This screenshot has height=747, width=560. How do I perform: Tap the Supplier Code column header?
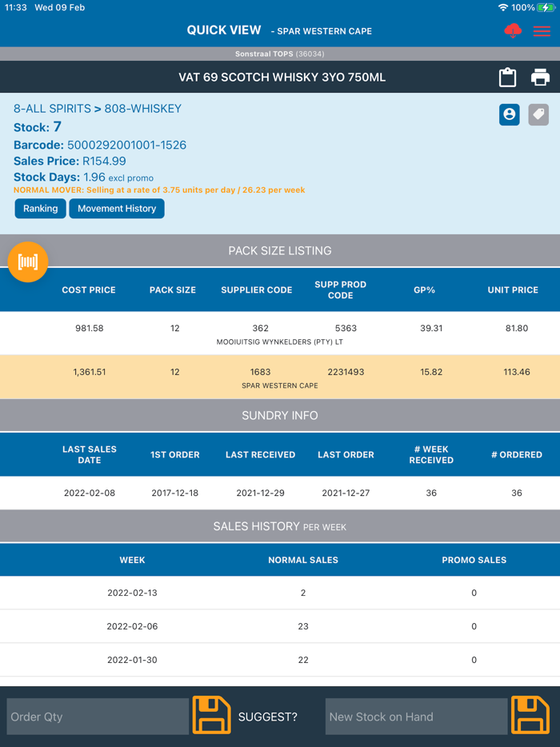[257, 290]
